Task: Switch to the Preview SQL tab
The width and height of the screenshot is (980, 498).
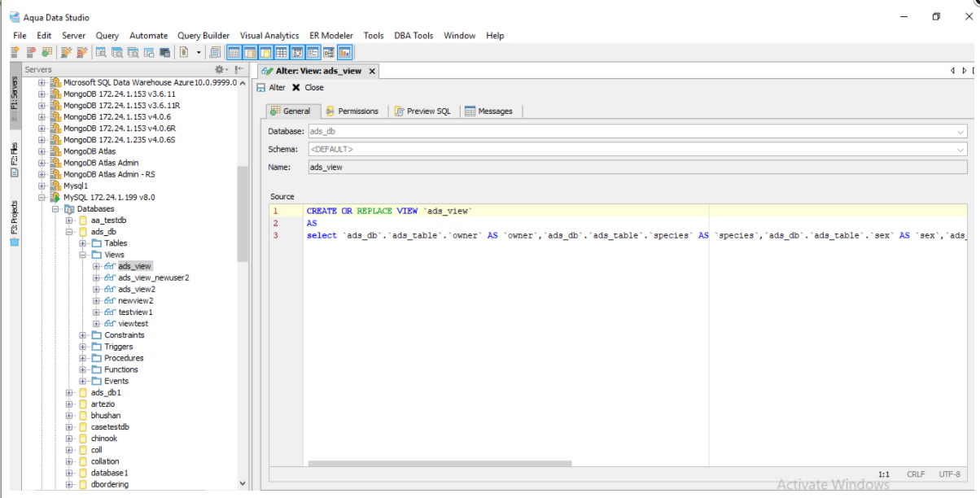Action: pyautogui.click(x=422, y=111)
